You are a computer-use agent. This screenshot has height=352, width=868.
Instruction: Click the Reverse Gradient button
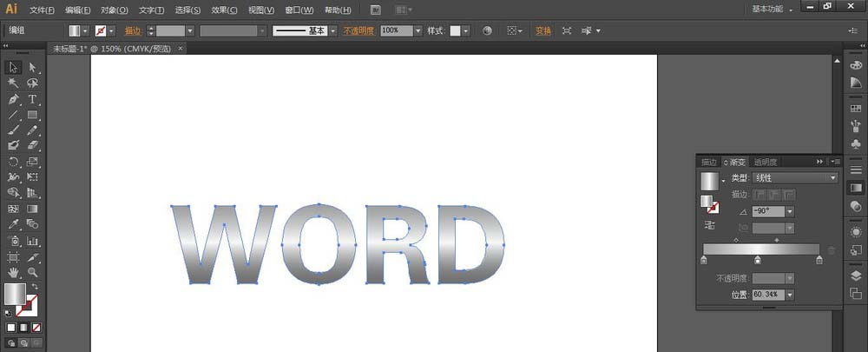709,225
